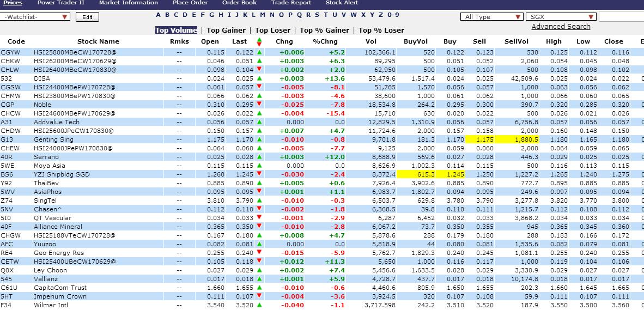Select stock code Z74
Image resolution: width=644 pixels, height=310 pixels.
(x=6, y=200)
